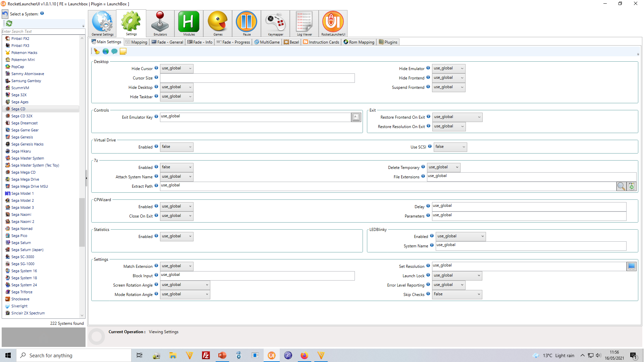Open the Statistics Enabled dropdown
Viewport: 644px width, 362px height.
click(176, 236)
